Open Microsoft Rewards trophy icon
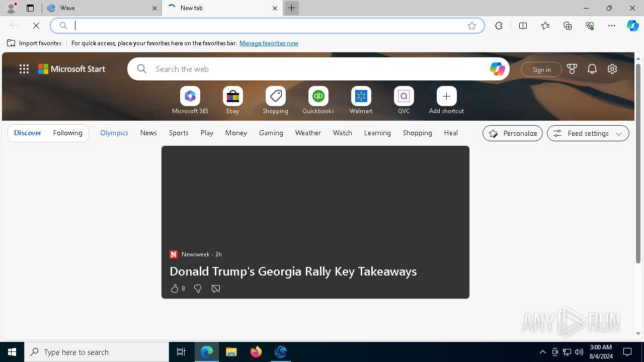 572,69
